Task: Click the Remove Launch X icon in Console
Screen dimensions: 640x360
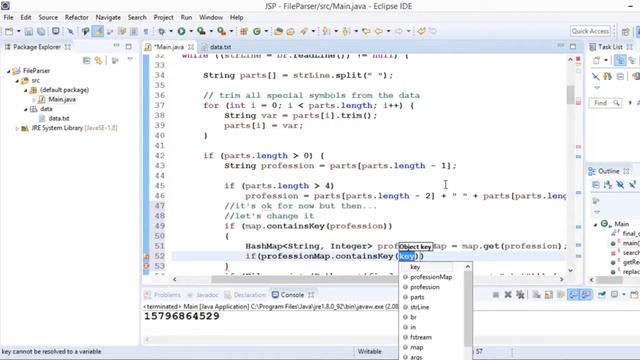Action: [508, 295]
